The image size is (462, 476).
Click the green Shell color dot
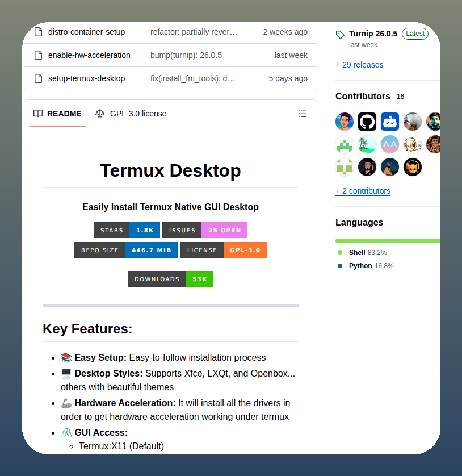pos(340,253)
